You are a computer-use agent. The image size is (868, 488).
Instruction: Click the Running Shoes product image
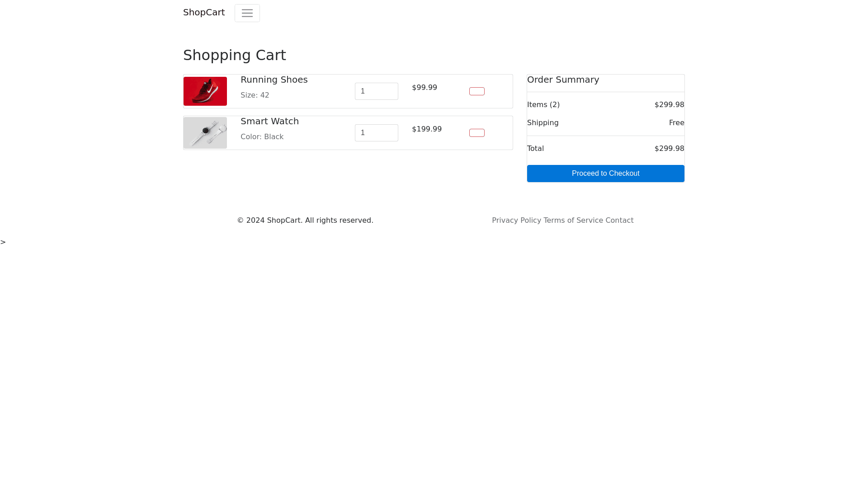coord(205,91)
